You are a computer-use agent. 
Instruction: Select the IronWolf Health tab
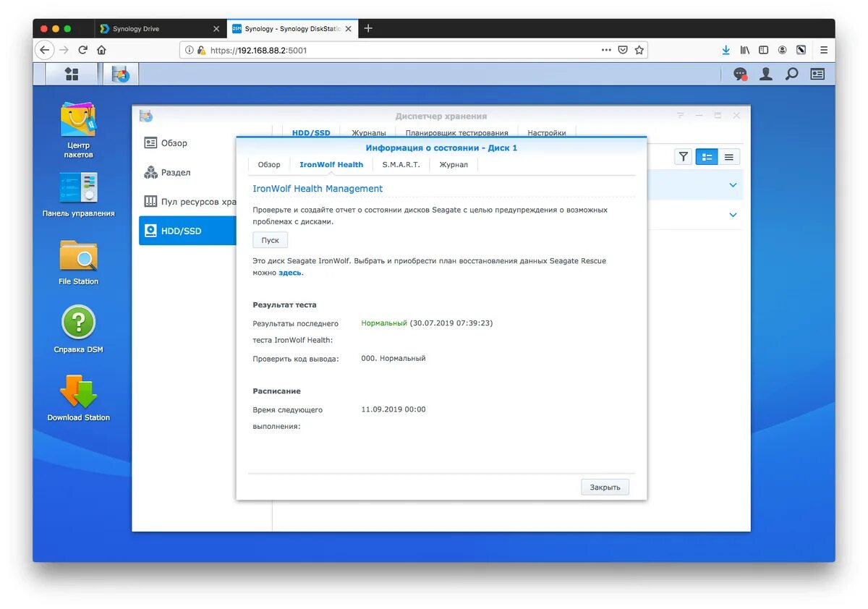pyautogui.click(x=331, y=165)
